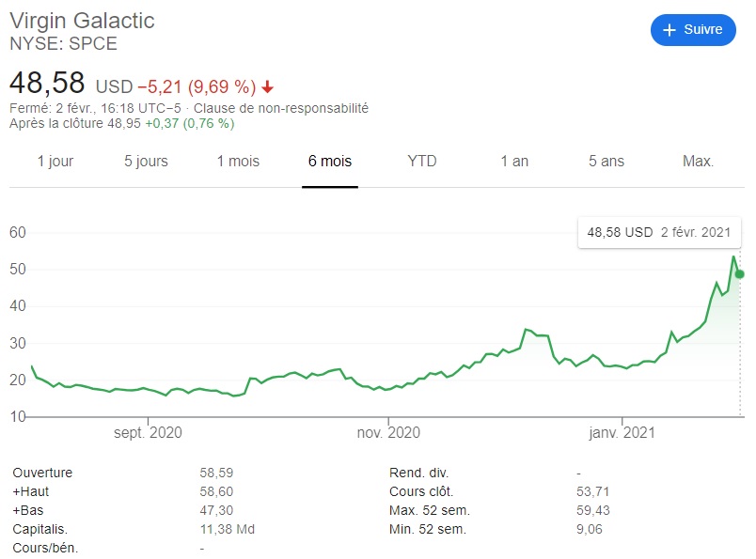Switch to the 1 jour tab
Image resolution: width=756 pixels, height=559 pixels.
click(55, 162)
